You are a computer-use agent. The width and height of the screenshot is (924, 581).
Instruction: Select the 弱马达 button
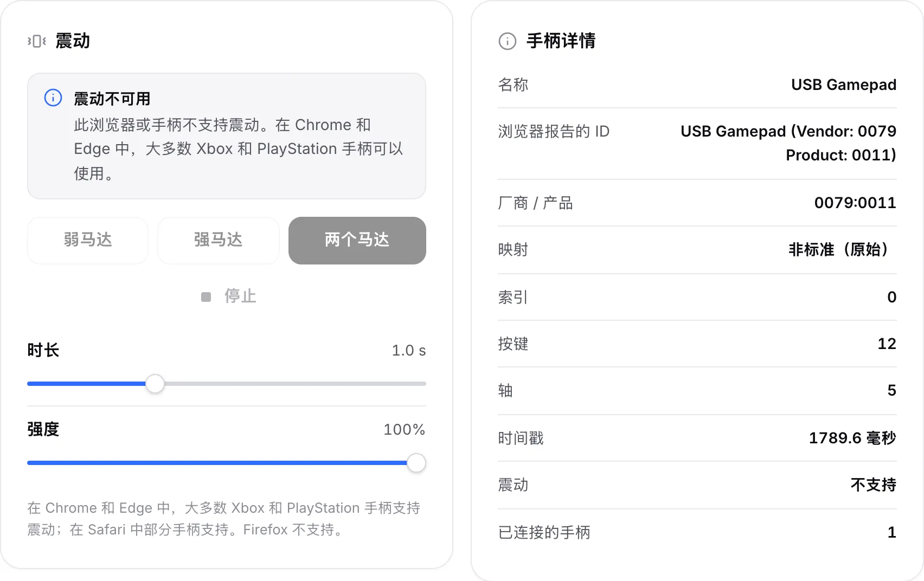point(88,240)
